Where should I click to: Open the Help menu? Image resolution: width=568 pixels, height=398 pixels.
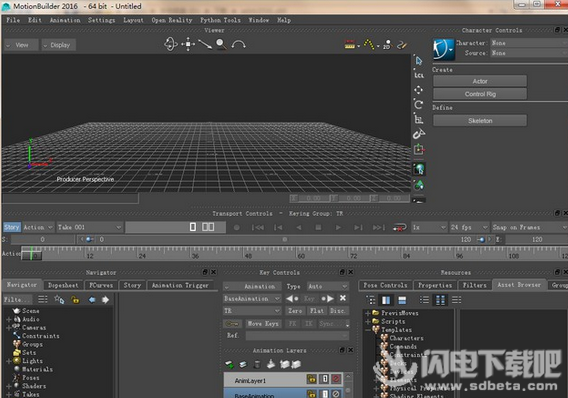pos(284,20)
